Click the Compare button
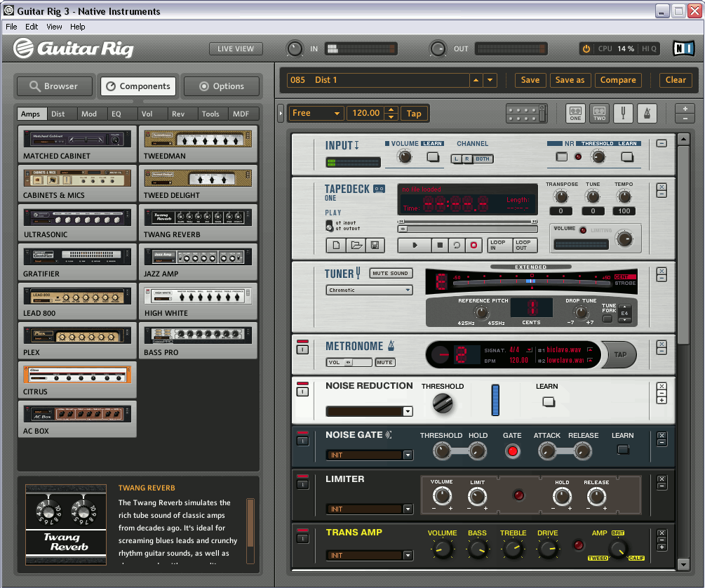This screenshot has height=588, width=705. (618, 80)
